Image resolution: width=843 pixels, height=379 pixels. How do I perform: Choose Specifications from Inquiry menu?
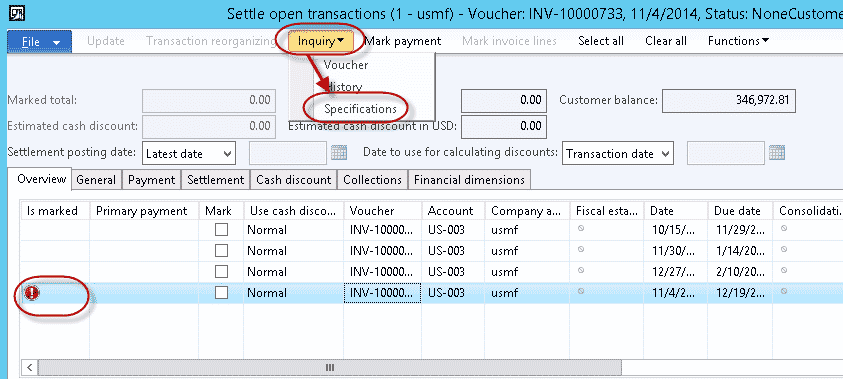(360, 109)
